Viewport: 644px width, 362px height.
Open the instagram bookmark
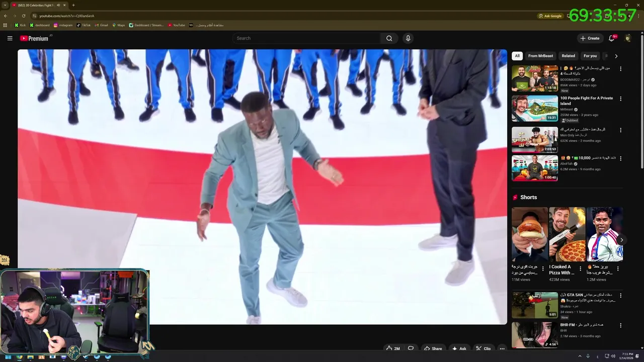pos(63,25)
